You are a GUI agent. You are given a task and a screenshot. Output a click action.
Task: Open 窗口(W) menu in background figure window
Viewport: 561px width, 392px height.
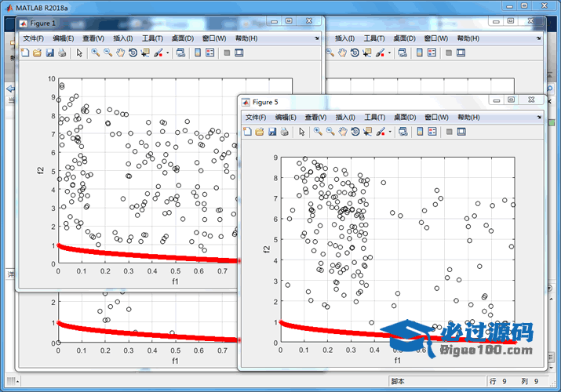[x=435, y=38]
